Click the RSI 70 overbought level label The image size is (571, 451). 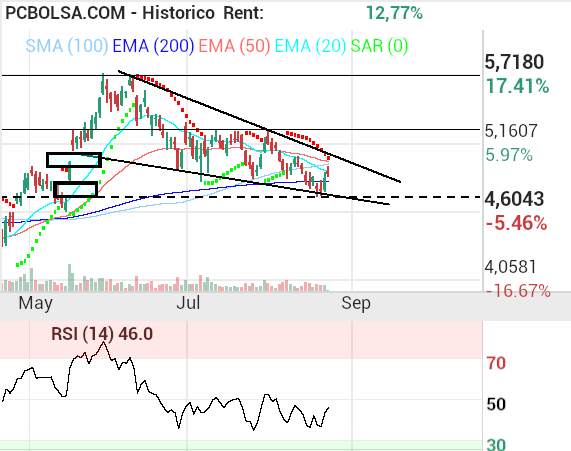(x=496, y=363)
